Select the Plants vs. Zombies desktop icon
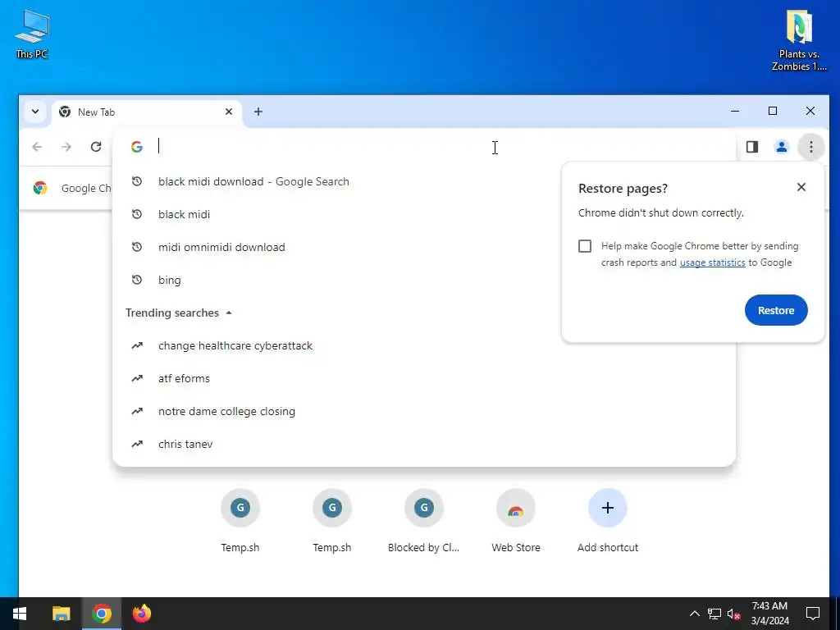Viewport: 840px width, 630px height. (799, 41)
